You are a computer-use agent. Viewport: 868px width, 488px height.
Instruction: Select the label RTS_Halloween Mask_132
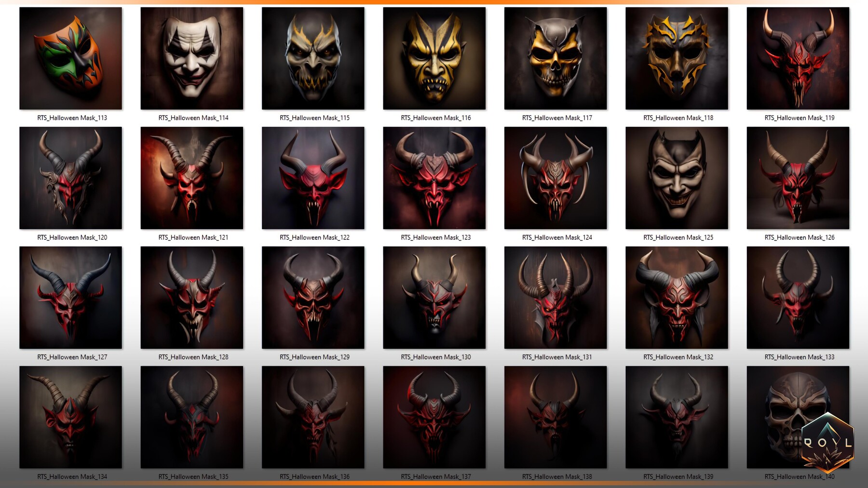point(676,357)
